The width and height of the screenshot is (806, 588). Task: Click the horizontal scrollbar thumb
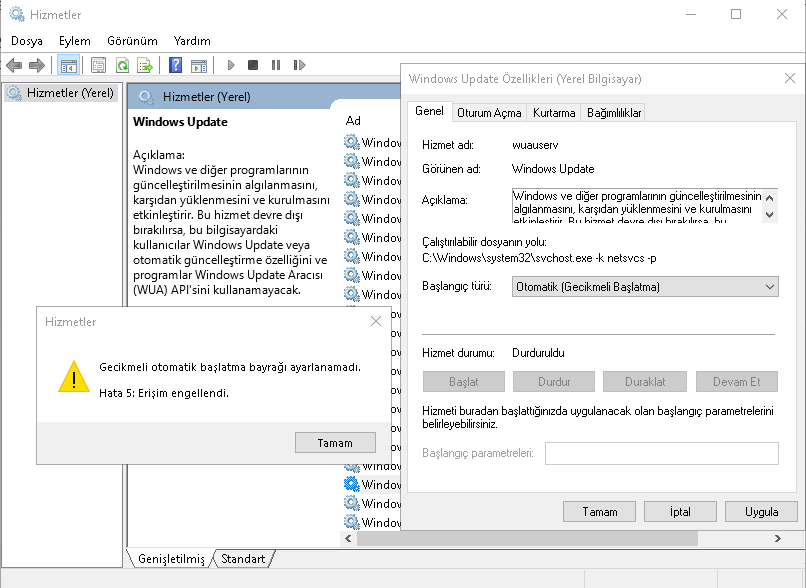click(x=527, y=539)
